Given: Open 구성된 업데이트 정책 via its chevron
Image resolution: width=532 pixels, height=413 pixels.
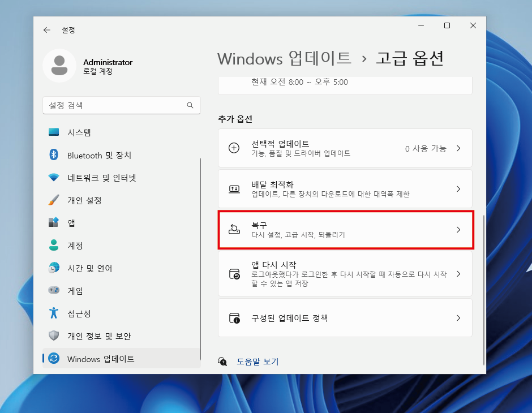Looking at the screenshot, I should click(458, 318).
